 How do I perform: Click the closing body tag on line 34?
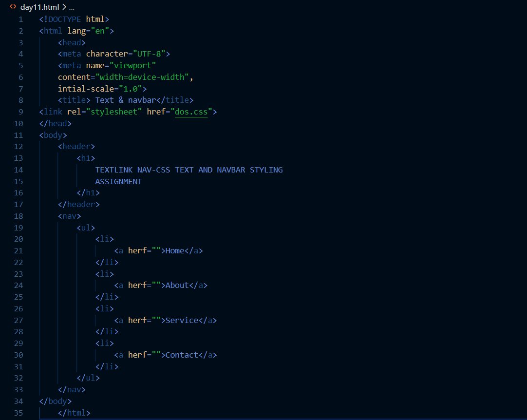pos(56,401)
